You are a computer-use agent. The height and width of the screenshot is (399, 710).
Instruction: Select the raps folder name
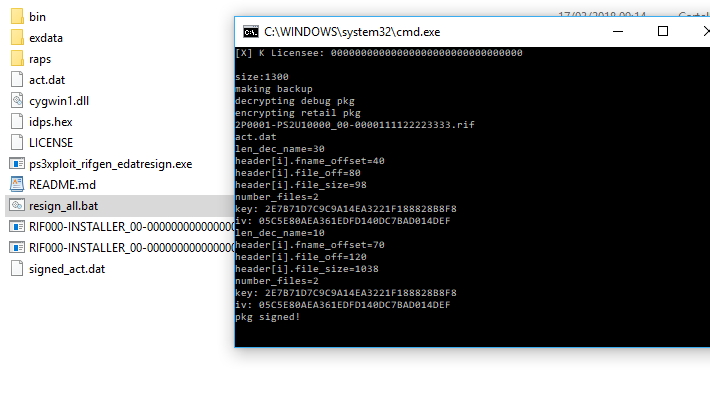pyautogui.click(x=40, y=59)
